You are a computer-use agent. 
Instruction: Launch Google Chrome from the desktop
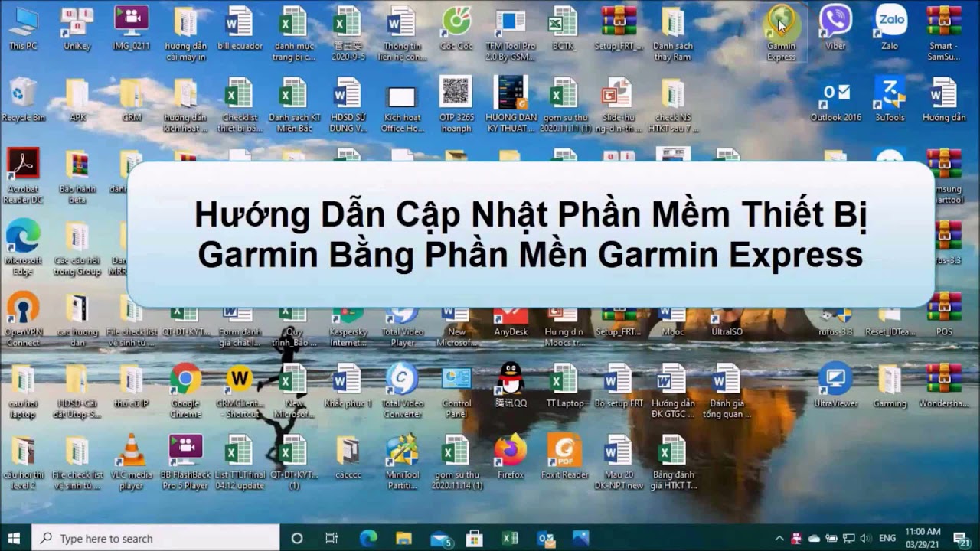point(185,390)
